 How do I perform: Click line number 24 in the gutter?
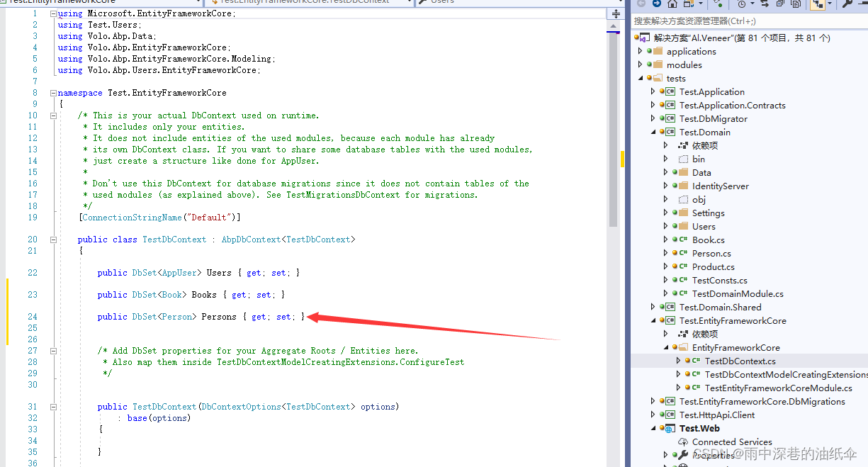[32, 317]
